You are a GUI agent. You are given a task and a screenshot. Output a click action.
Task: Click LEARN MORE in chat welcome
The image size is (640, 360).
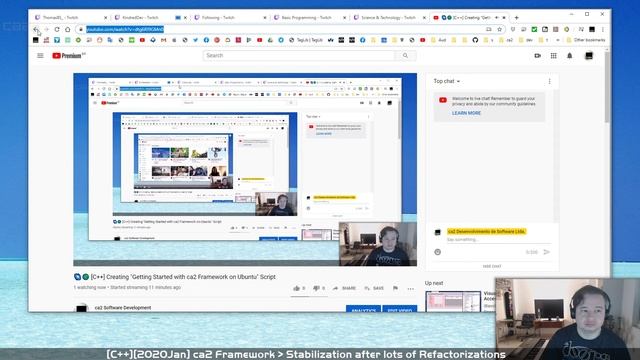466,113
